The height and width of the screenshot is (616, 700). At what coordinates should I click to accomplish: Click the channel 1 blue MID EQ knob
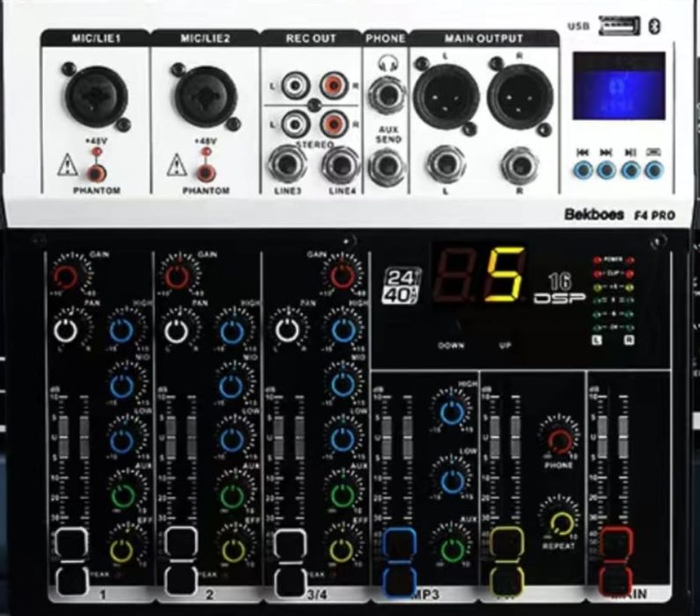[x=122, y=385]
